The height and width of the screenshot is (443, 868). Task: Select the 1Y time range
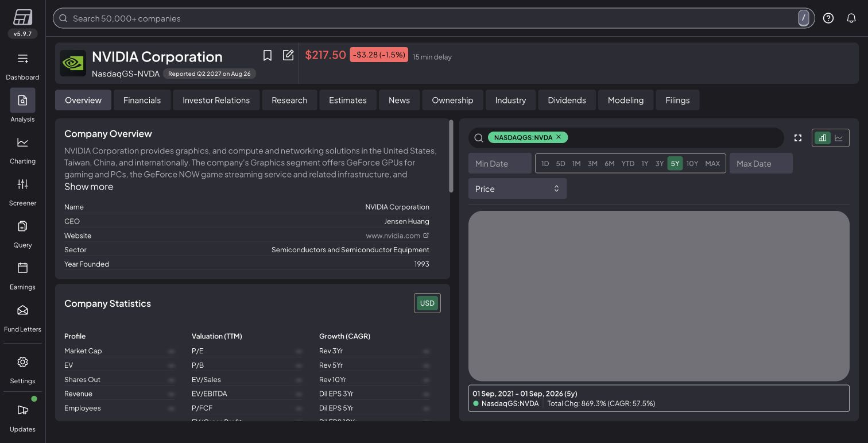[645, 164]
